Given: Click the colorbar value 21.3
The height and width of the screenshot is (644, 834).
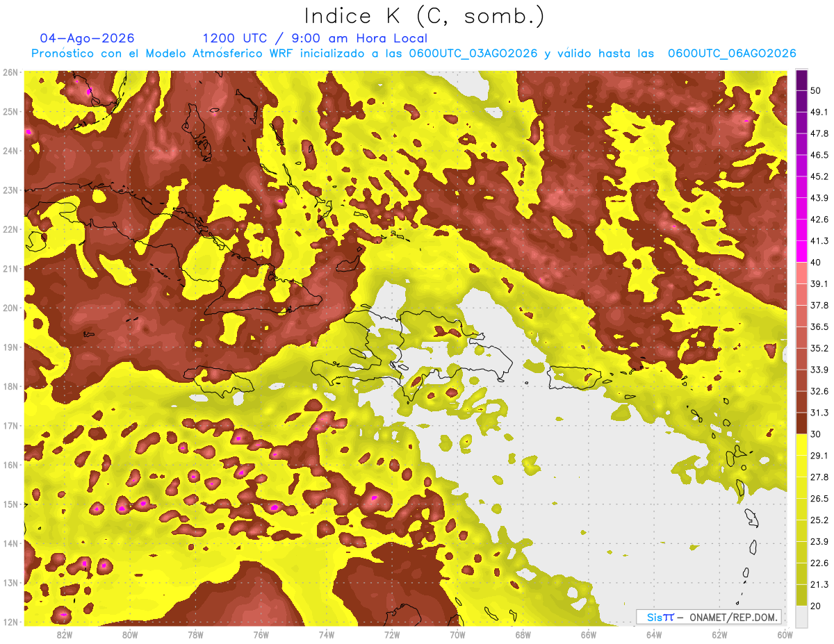Looking at the screenshot, I should click(819, 585).
